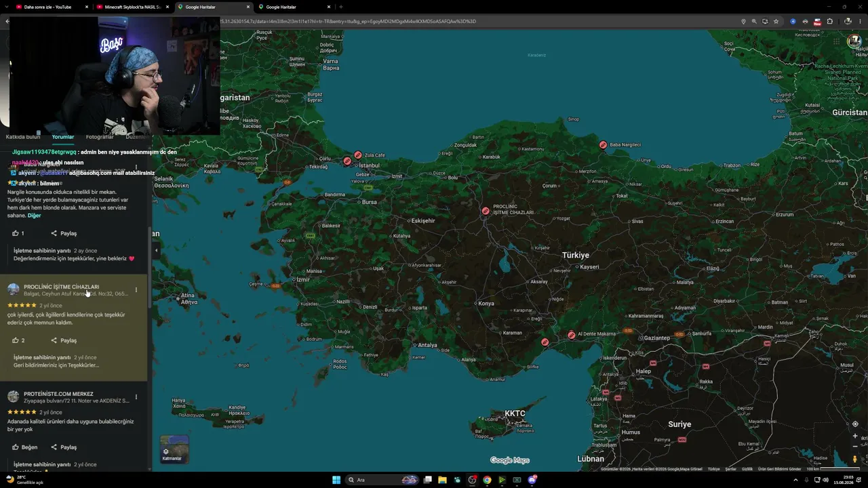The image size is (868, 488).
Task: Open the PROCLINIC İŞİTME CİHAZLARI map pin
Action: [486, 211]
